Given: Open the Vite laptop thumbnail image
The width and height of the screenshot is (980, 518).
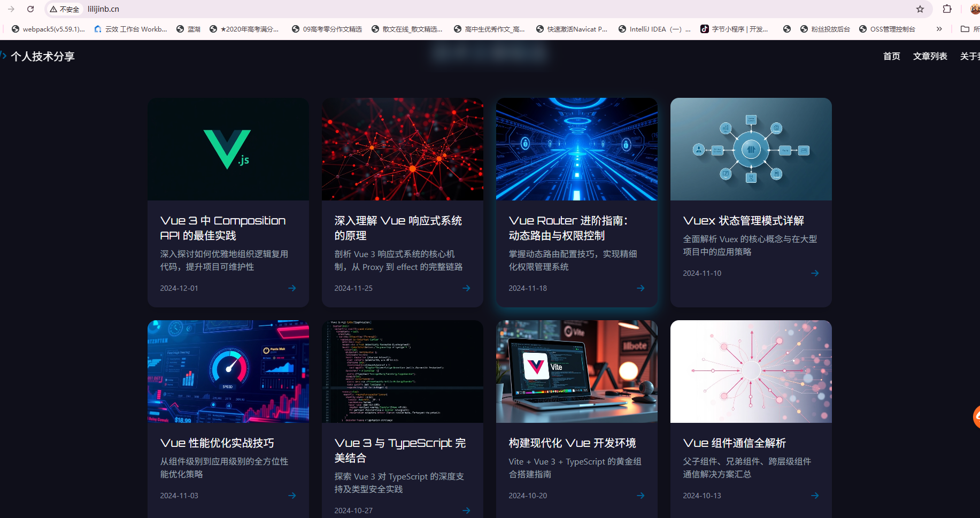Looking at the screenshot, I should click(x=577, y=372).
